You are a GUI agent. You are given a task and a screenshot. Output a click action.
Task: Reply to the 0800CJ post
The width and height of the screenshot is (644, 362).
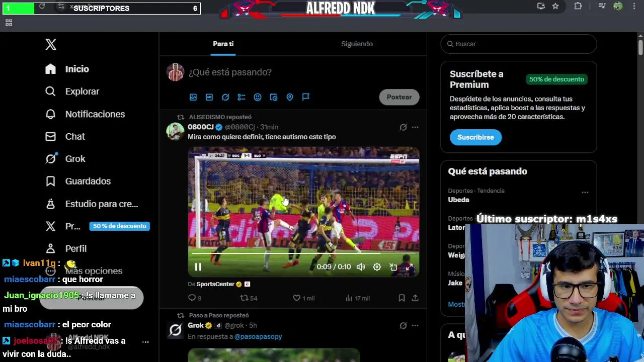[x=195, y=298]
